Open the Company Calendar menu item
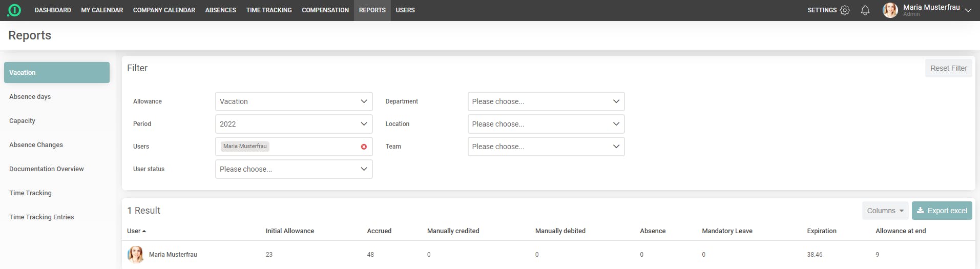This screenshot has height=269, width=980. tap(164, 10)
